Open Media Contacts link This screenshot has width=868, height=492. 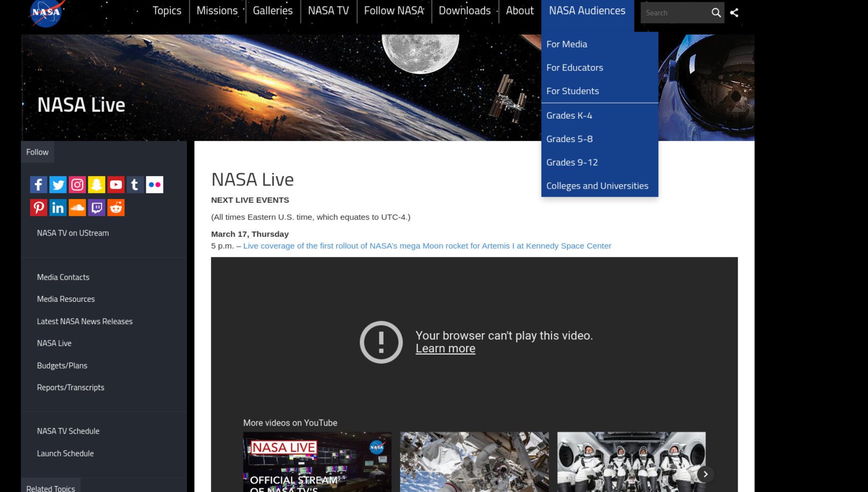63,277
